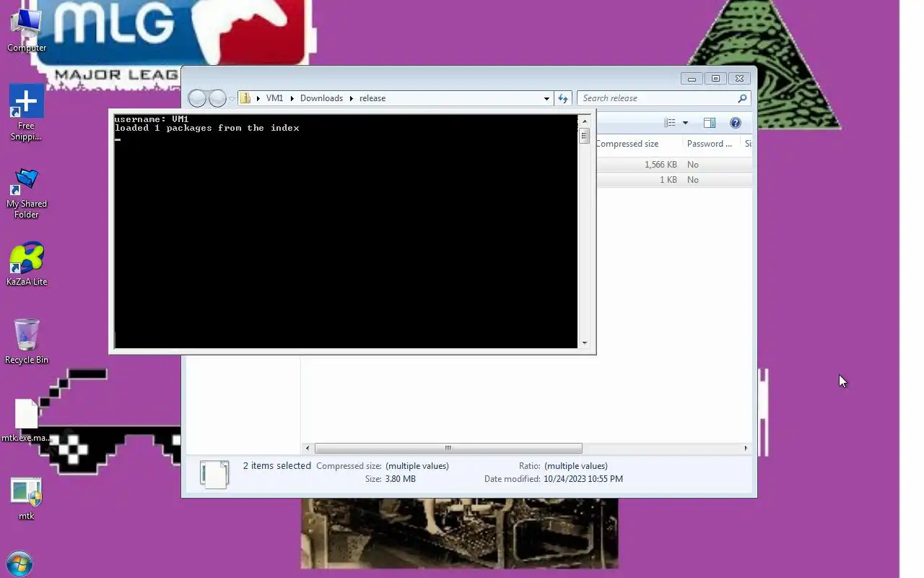Screen dimensions: 924x578
Task: Click the Date modified value in details pane
Action: 583,479
